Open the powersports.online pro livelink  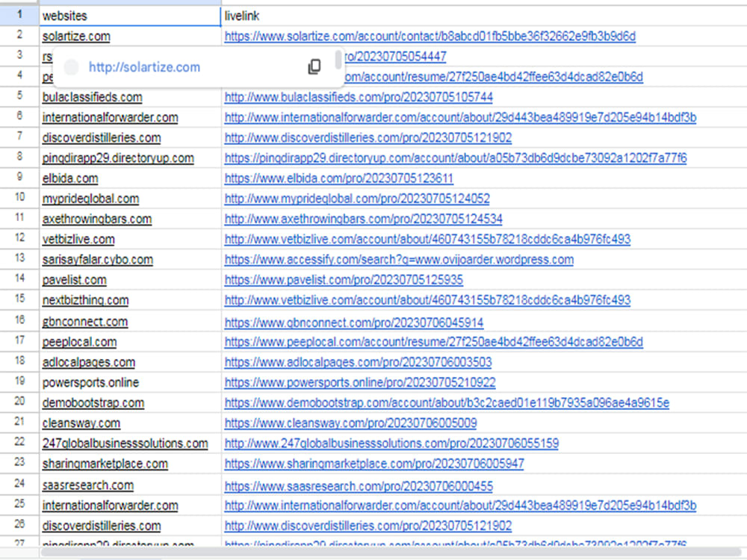click(x=360, y=383)
